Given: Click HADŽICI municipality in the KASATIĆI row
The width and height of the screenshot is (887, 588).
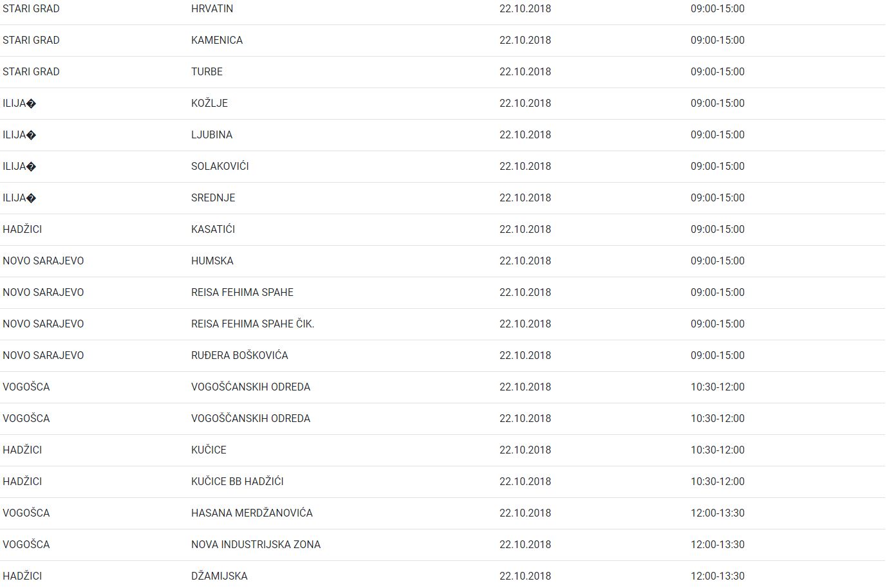Looking at the screenshot, I should click(x=23, y=230).
